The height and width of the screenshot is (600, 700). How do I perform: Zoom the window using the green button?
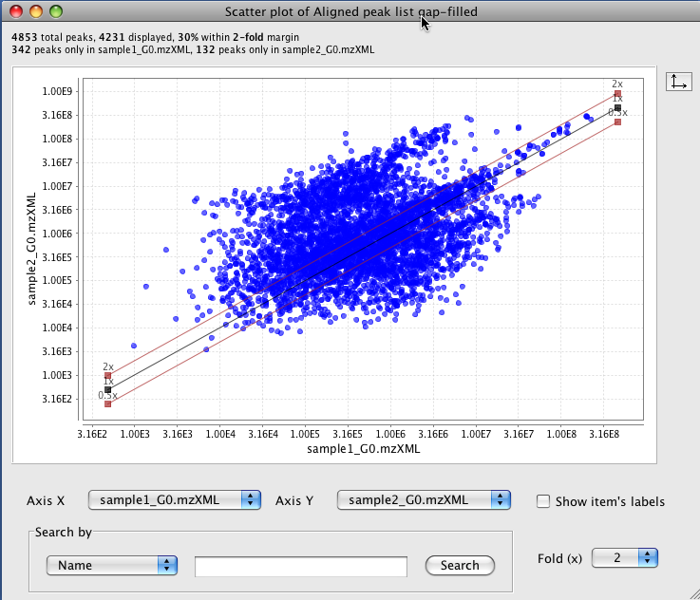pos(56,11)
